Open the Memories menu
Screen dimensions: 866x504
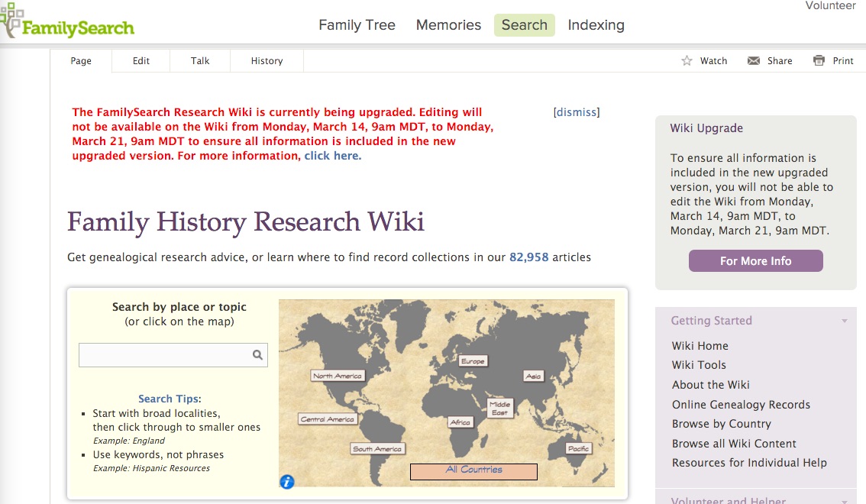pyautogui.click(x=448, y=25)
